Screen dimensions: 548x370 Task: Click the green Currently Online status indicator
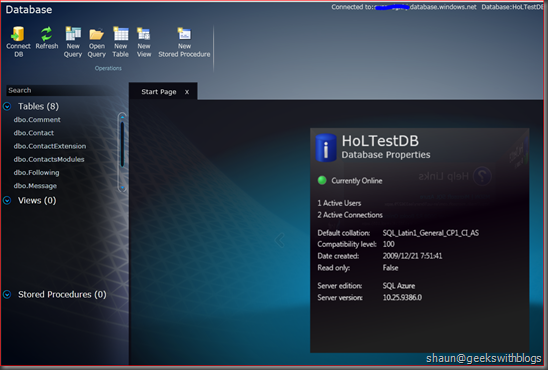coord(322,180)
